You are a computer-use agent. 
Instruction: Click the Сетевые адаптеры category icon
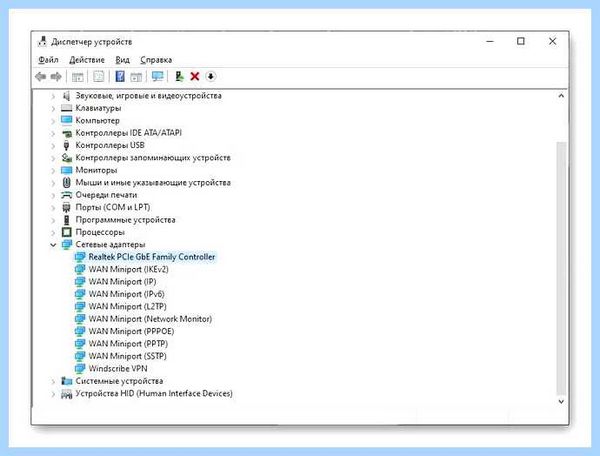click(x=67, y=244)
